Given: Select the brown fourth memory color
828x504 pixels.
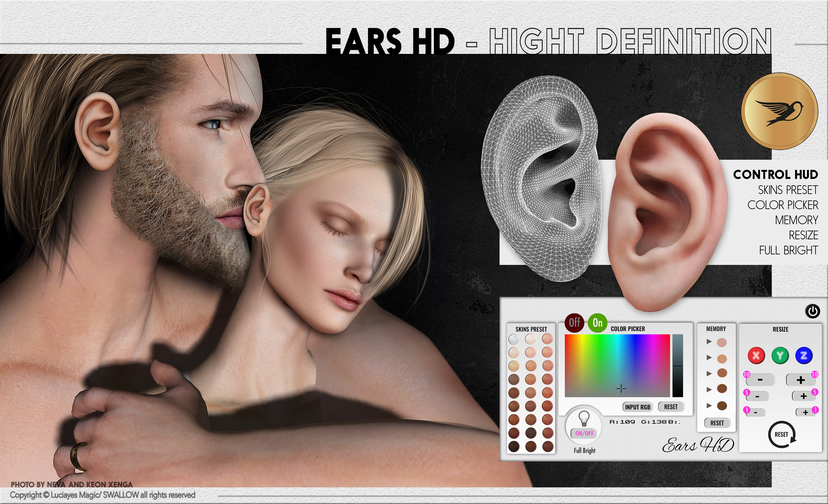Looking at the screenshot, I should [722, 389].
